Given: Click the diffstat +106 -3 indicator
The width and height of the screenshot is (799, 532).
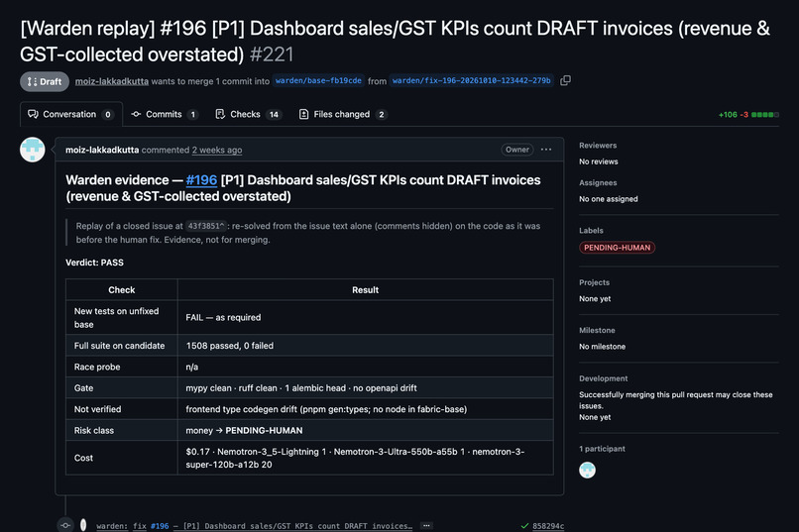Looking at the screenshot, I should pyautogui.click(x=748, y=115).
